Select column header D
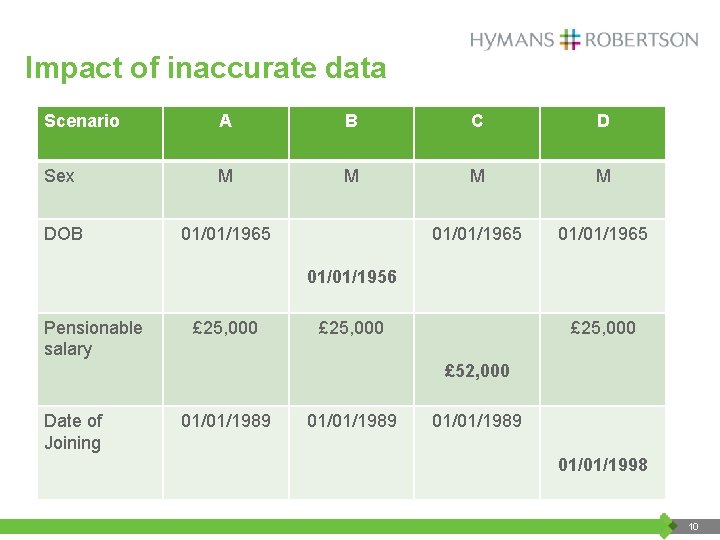 603,121
